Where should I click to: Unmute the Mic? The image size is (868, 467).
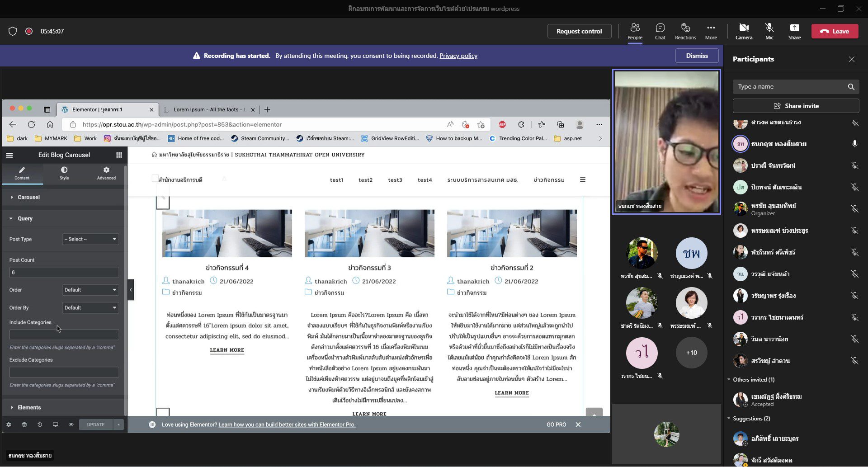769,31
